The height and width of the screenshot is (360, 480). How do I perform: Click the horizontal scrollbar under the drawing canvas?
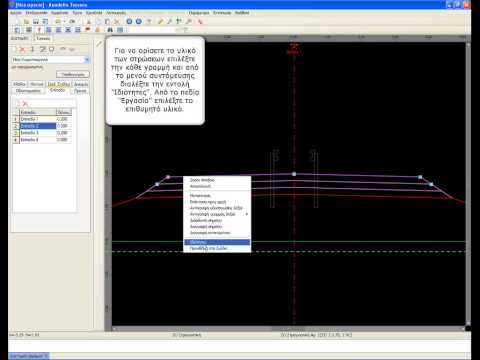click(x=289, y=329)
